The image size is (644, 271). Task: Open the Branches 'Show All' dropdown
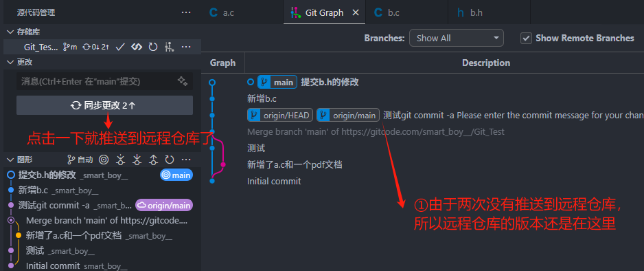pyautogui.click(x=457, y=39)
